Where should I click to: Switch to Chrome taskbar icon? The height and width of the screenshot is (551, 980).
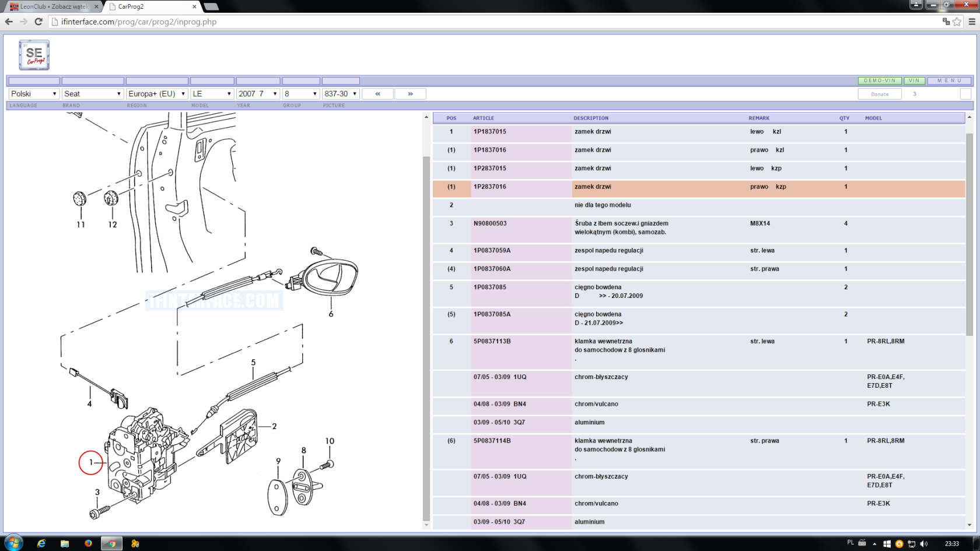111,543
